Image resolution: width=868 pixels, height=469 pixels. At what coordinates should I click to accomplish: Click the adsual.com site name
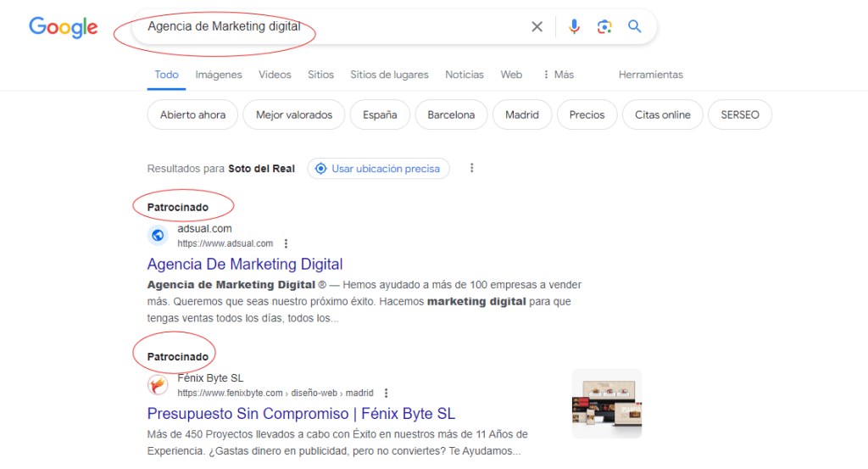point(204,229)
